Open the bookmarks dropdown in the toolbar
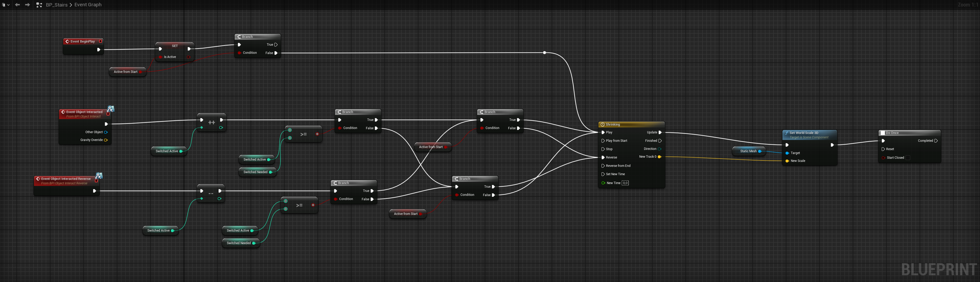Image resolution: width=980 pixels, height=282 pixels. 5,5
